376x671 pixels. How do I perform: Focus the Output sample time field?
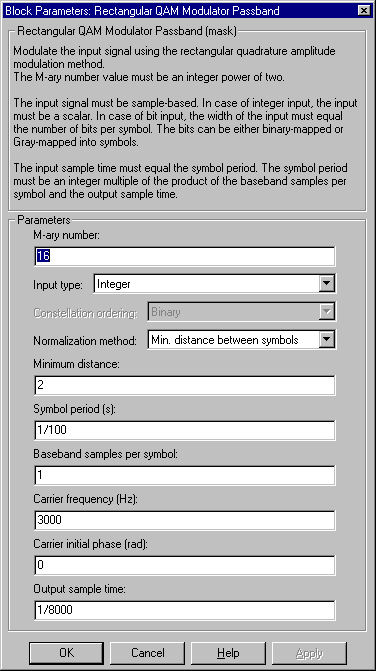pos(185,610)
